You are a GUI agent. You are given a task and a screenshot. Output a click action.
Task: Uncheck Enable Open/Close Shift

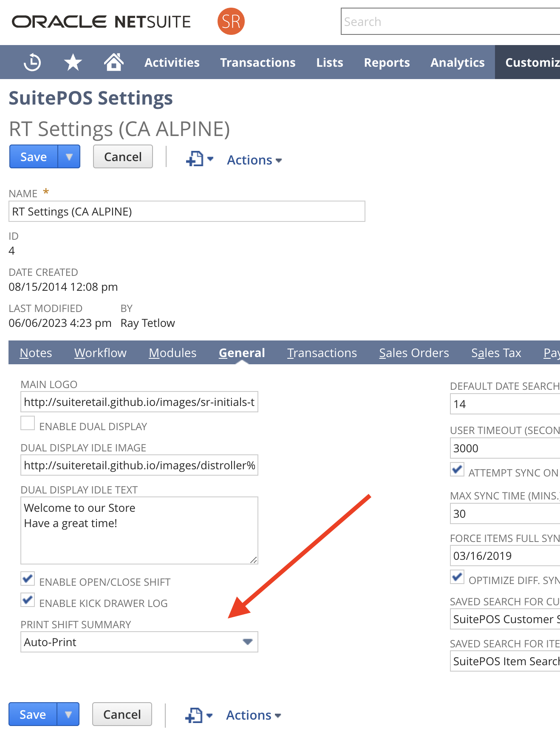tap(28, 579)
